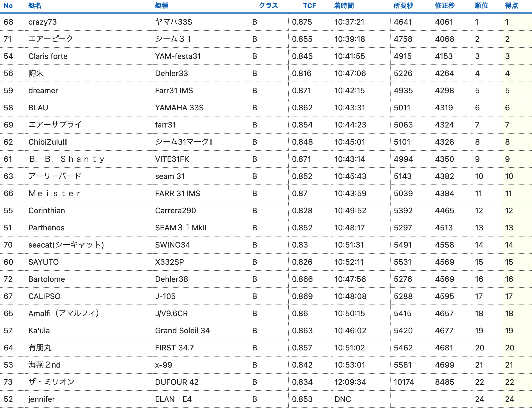This screenshot has width=532, height=411.
Task: Click the No column header
Action: point(8,6)
